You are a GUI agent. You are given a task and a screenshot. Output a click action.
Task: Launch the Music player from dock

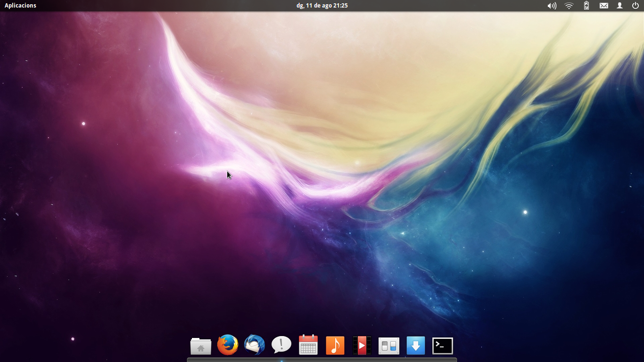click(335, 346)
